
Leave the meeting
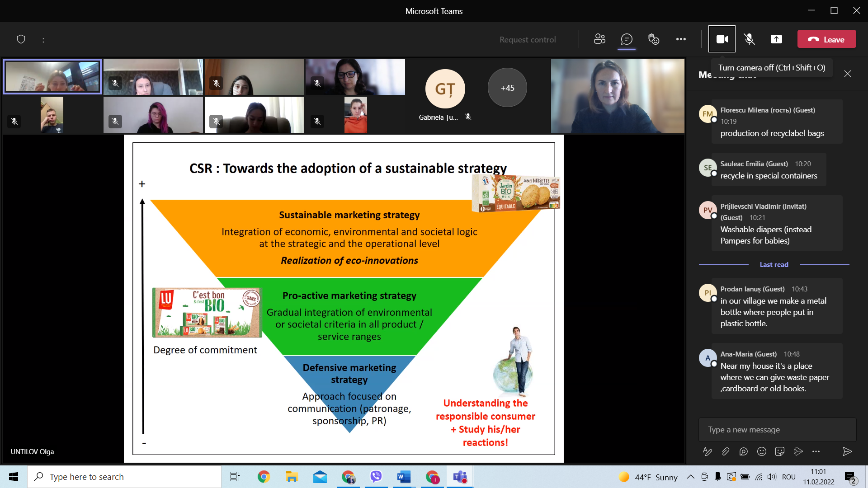tap(826, 39)
